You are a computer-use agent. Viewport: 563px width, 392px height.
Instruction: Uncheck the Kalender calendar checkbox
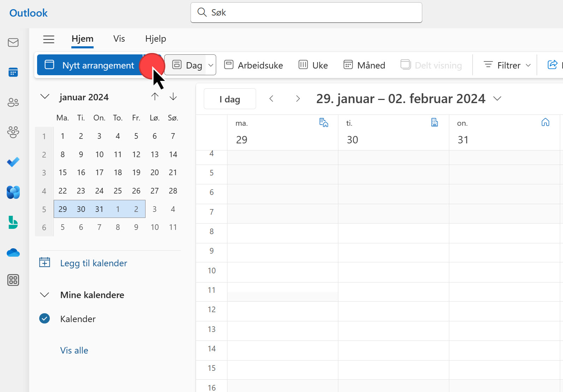point(45,319)
